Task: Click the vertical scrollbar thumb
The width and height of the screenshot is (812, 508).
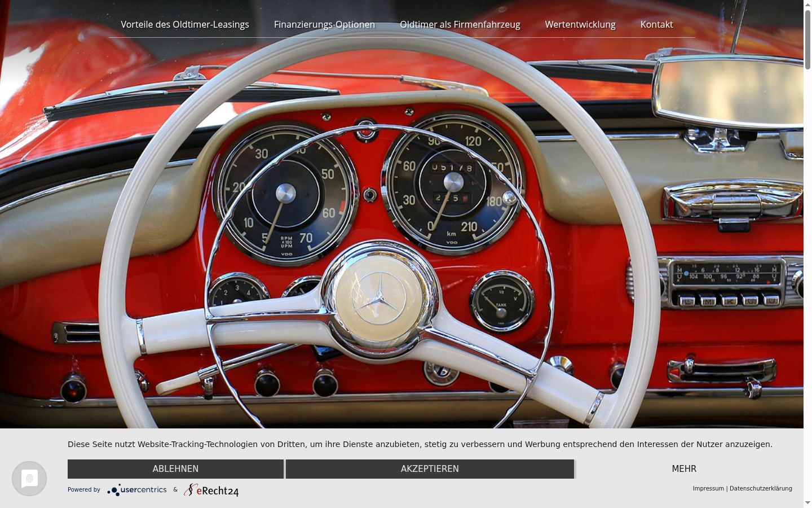Action: coord(807,40)
